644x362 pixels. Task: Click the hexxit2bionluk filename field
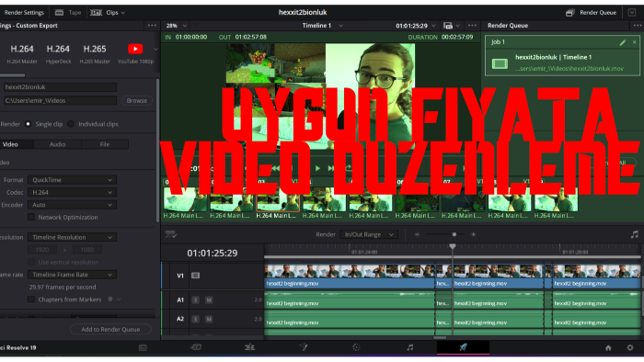click(x=61, y=87)
